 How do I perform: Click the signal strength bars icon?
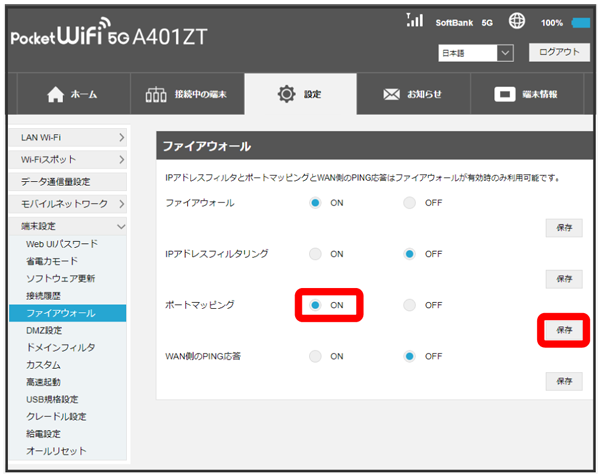coord(415,20)
